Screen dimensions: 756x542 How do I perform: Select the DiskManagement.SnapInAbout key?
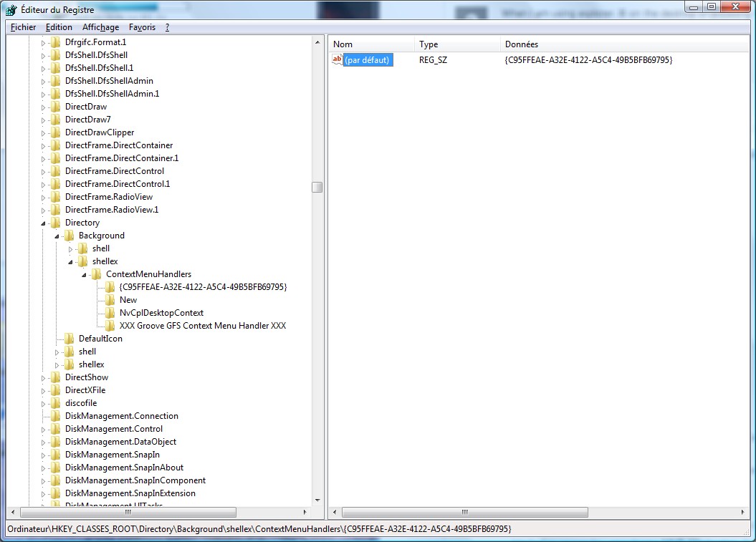point(125,468)
